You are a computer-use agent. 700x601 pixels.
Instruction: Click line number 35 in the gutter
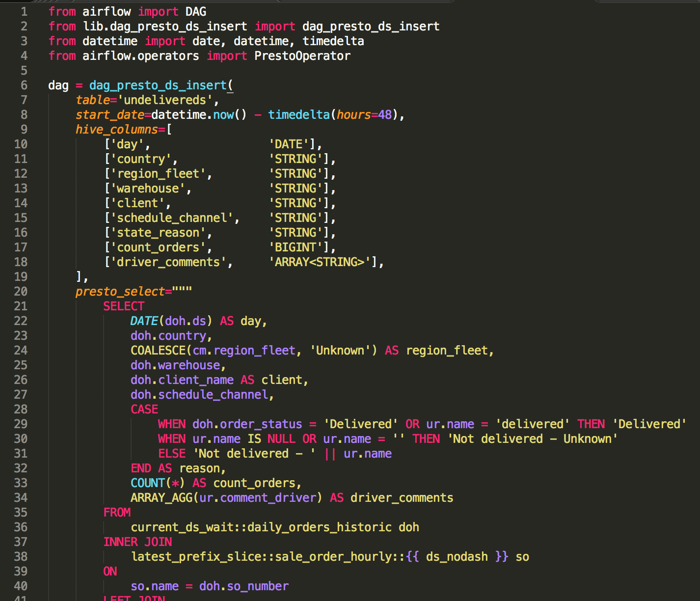click(21, 513)
